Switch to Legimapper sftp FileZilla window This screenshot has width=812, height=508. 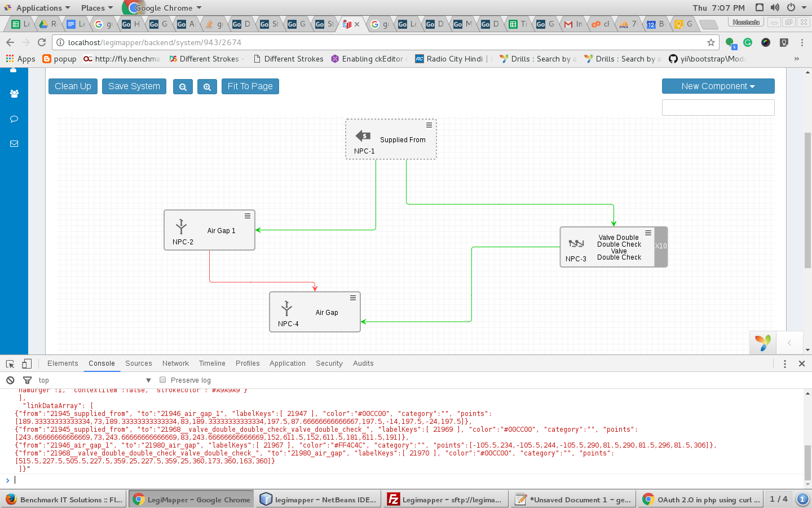pyautogui.click(x=445, y=500)
